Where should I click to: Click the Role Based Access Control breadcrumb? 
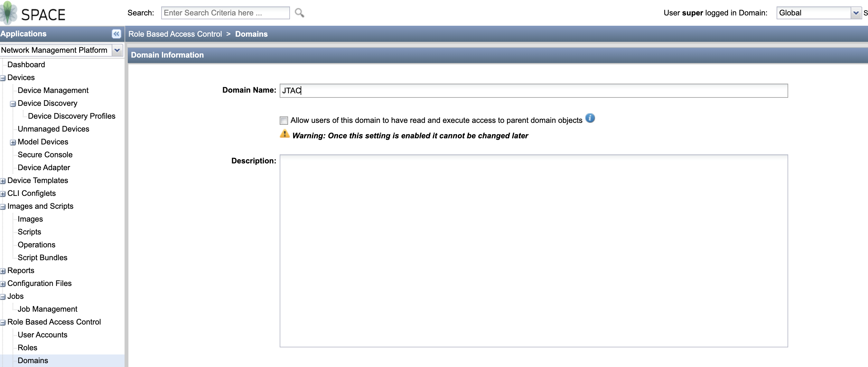[x=175, y=34]
